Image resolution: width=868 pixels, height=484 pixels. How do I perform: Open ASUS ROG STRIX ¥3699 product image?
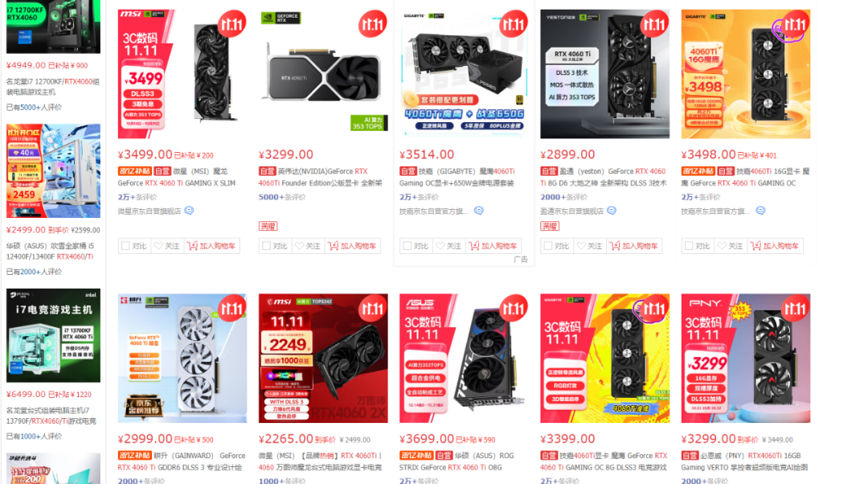(x=464, y=359)
